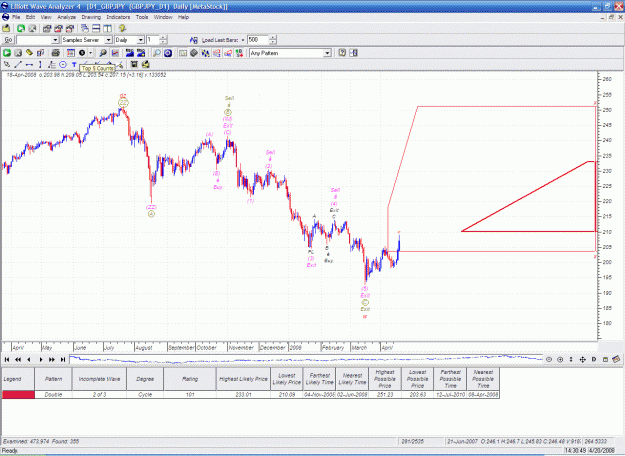Select the '251.23' highest possible price cell
The height and width of the screenshot is (456, 625).
click(x=385, y=395)
